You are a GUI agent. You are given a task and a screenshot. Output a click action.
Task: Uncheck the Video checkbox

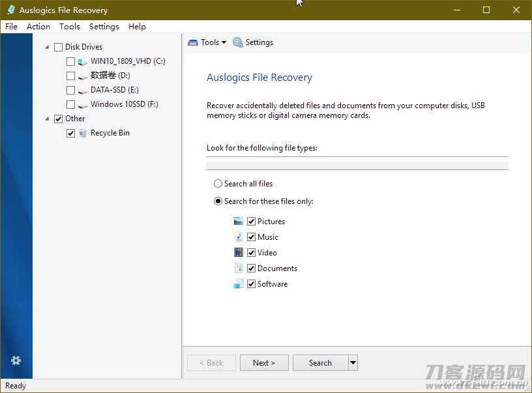(251, 253)
